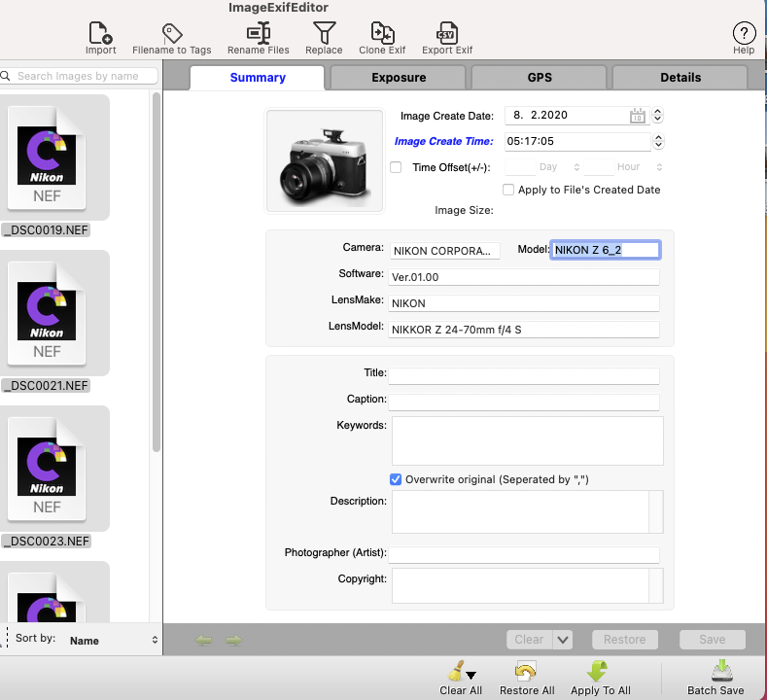Image resolution: width=767 pixels, height=700 pixels.
Task: Click the Camera make field
Action: click(444, 251)
